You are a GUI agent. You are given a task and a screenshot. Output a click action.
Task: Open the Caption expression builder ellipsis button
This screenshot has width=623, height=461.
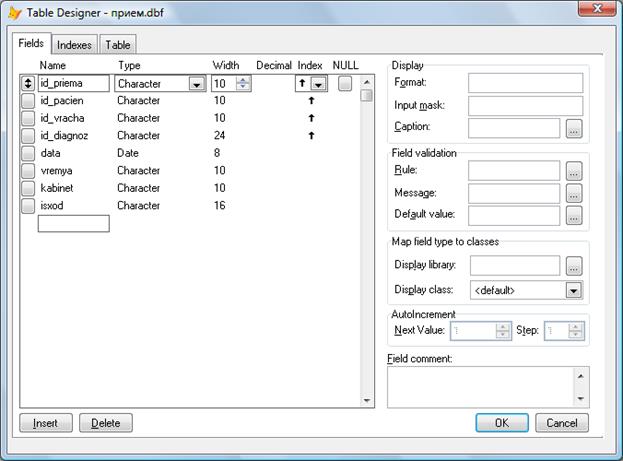573,128
